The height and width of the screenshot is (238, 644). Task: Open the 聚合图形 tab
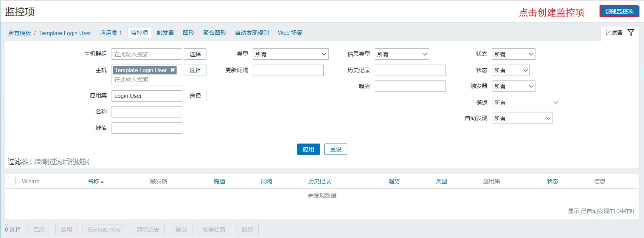[x=214, y=33]
